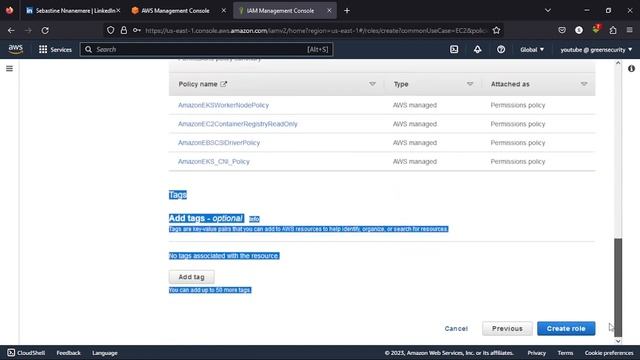This screenshot has height=360, width=640.
Task: Click the scrollbar down arrow
Action: 618,341
